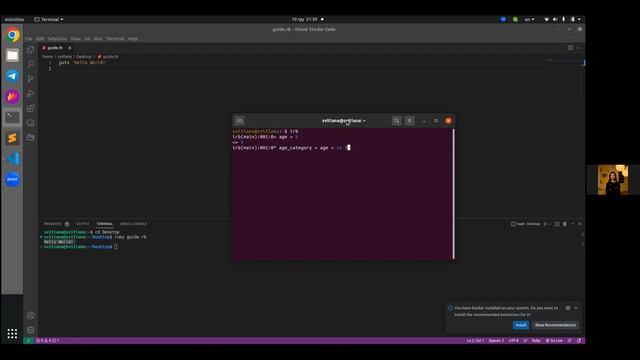Open the Terminal menu in VS Code menu bar

(x=115, y=39)
